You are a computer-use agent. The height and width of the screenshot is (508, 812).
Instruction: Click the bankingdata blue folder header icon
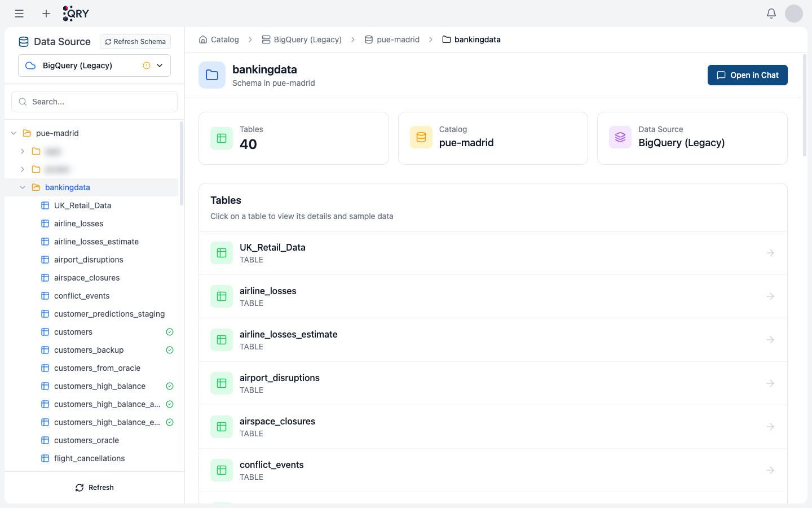[212, 75]
